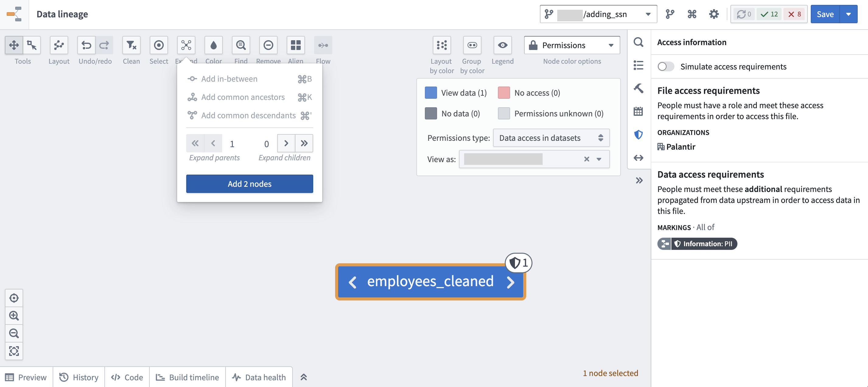Fit graph to screen icon
The image size is (868, 387).
pyautogui.click(x=14, y=351)
